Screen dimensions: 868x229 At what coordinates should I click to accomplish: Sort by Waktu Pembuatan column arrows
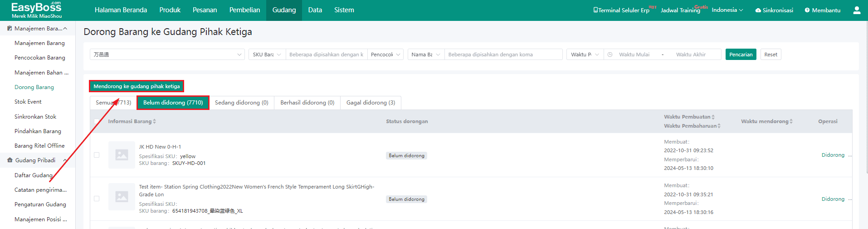click(713, 117)
